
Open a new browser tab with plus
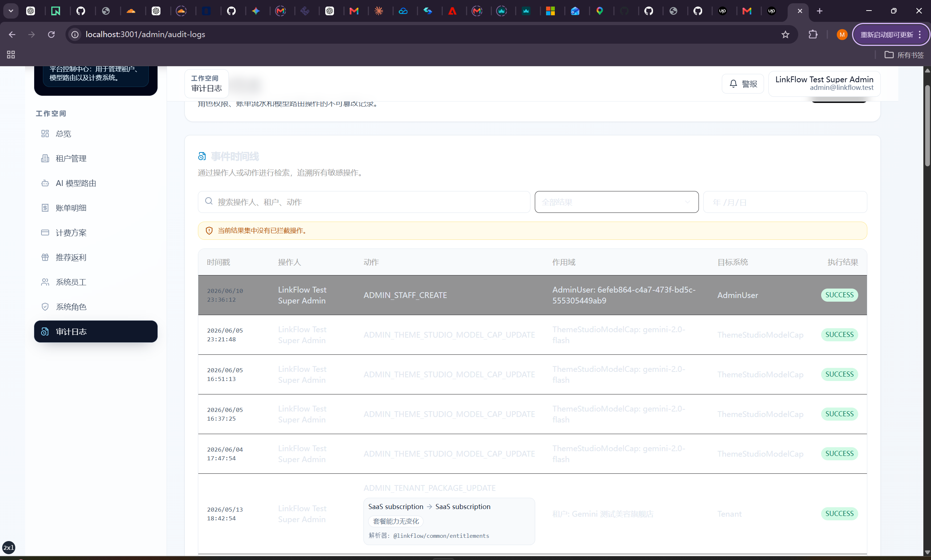coord(819,11)
